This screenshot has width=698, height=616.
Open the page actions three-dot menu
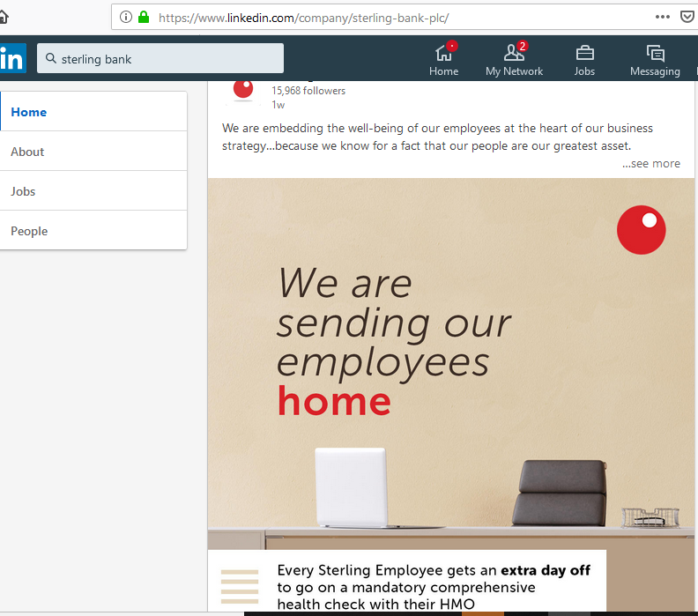pos(663,17)
